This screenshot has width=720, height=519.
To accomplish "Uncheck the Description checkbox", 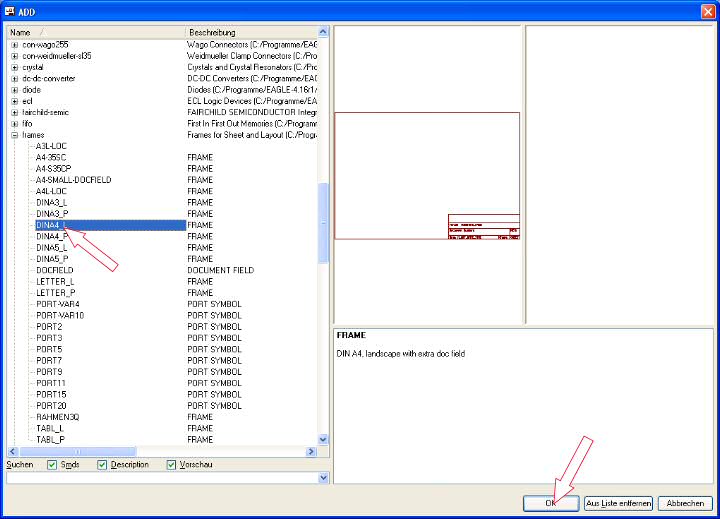I will [103, 464].
